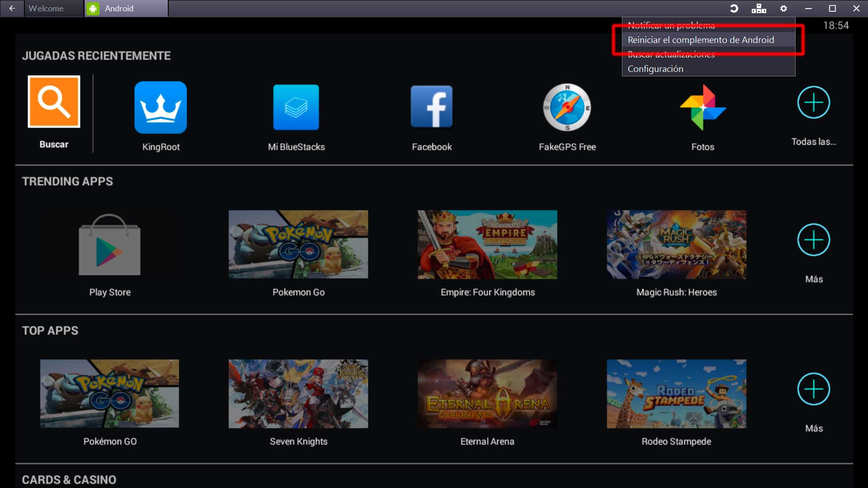Click the CARDS & CASINO heading
The image size is (868, 488).
(x=69, y=480)
